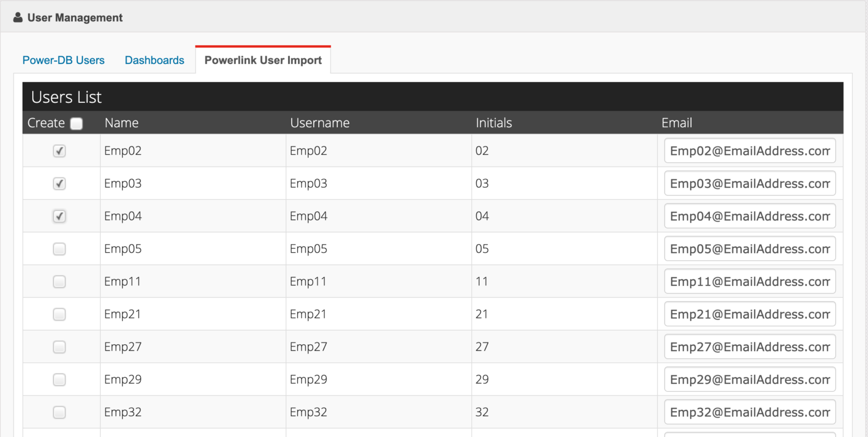868x437 pixels.
Task: Uncheck the Create checkbox for Emp02
Action: 59,150
